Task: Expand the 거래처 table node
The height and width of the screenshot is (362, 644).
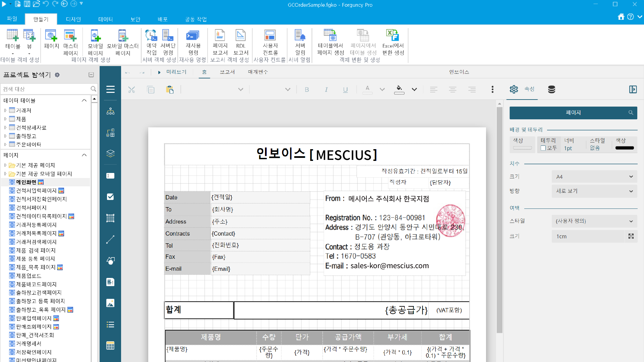Action: [5, 110]
